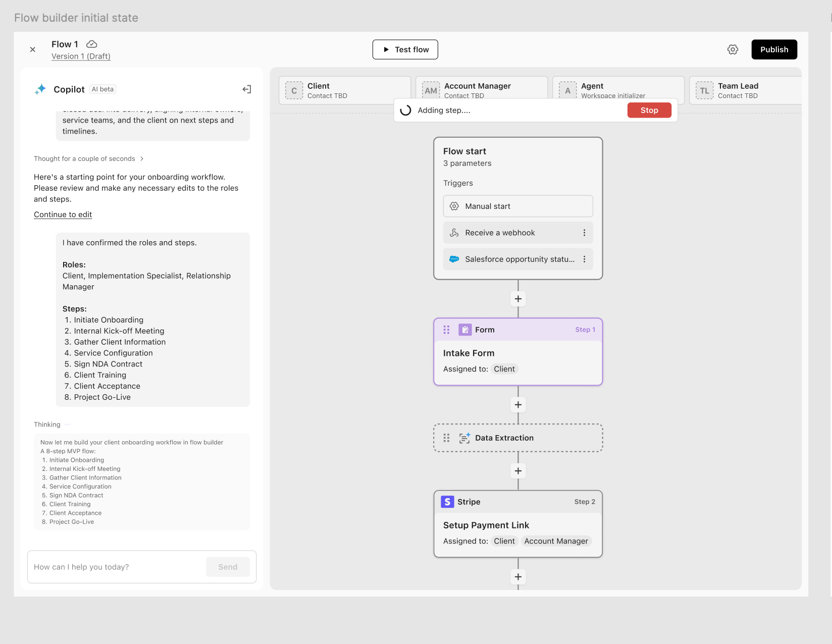Click the C avatar of the Client role
Screen dimensions: 832x644
pyautogui.click(x=294, y=91)
